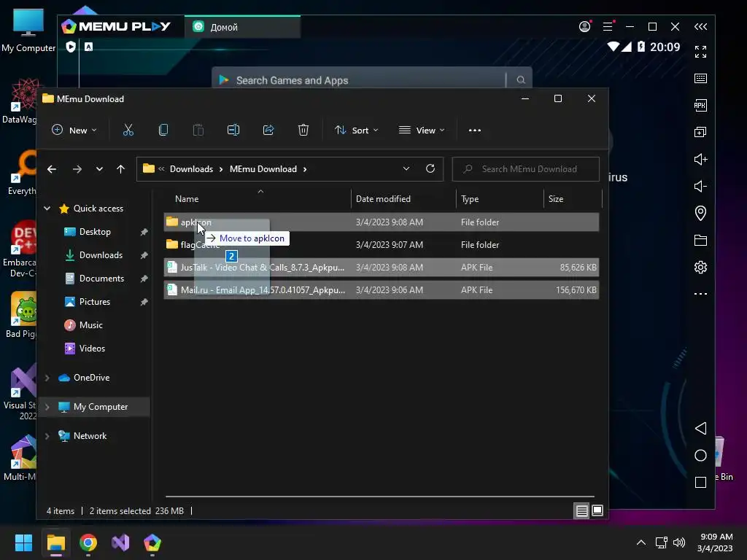Click Downloads in the address breadcrumb
Image resolution: width=747 pixels, height=560 pixels.
pos(191,169)
